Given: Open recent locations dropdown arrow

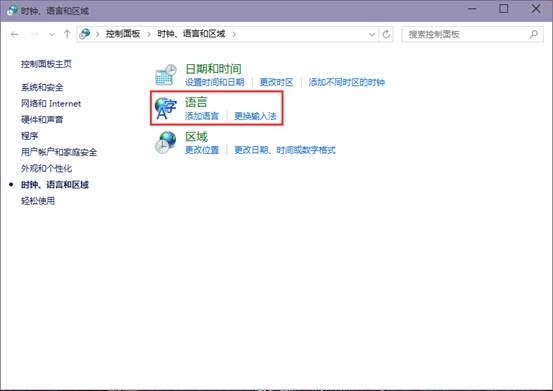Looking at the screenshot, I should tap(52, 34).
